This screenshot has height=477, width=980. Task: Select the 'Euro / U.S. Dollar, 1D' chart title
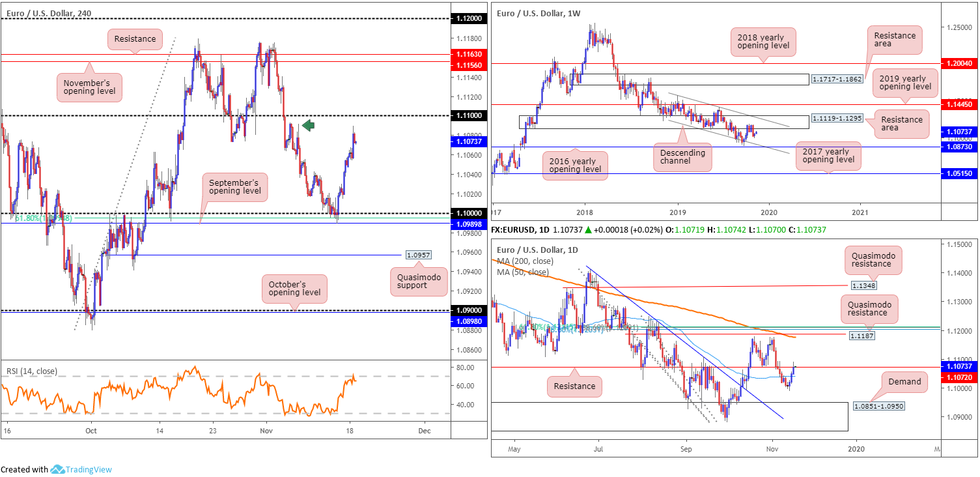(537, 250)
